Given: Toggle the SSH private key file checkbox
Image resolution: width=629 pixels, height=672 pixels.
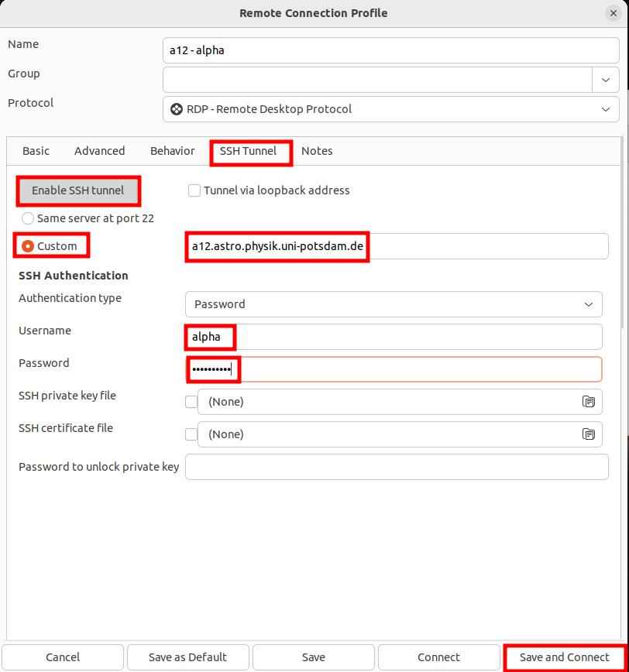Looking at the screenshot, I should (x=191, y=402).
